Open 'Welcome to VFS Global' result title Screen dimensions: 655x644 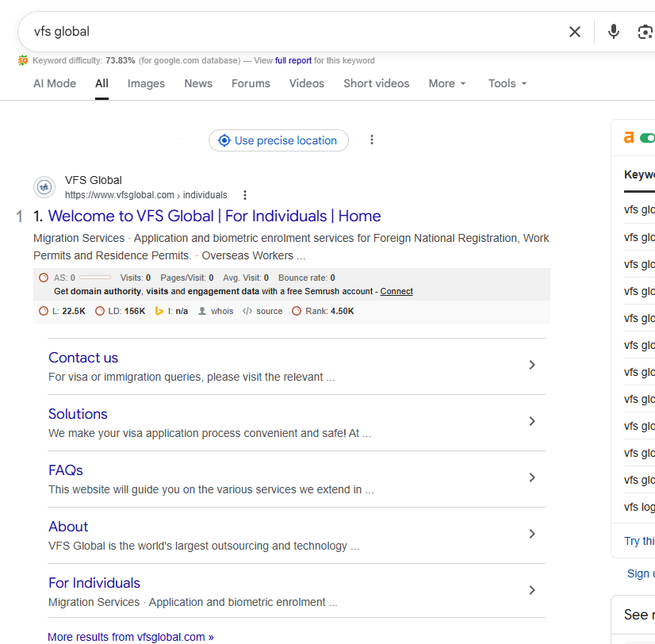point(214,216)
